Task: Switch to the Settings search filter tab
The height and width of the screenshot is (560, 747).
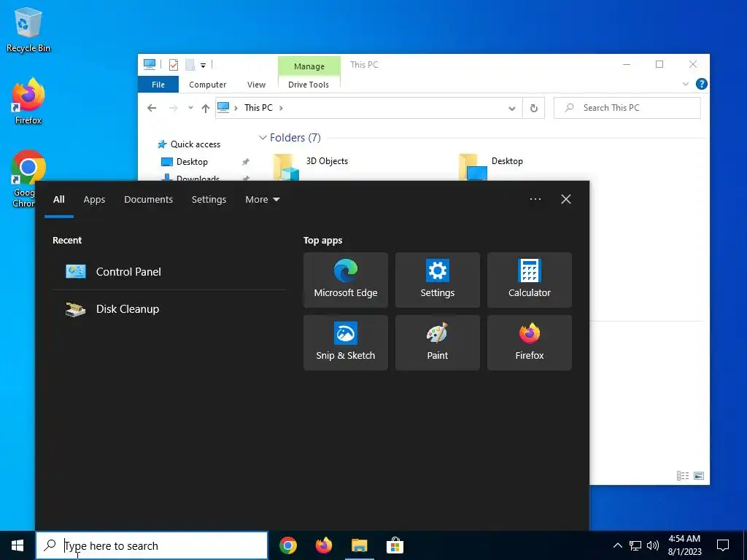Action: (209, 200)
